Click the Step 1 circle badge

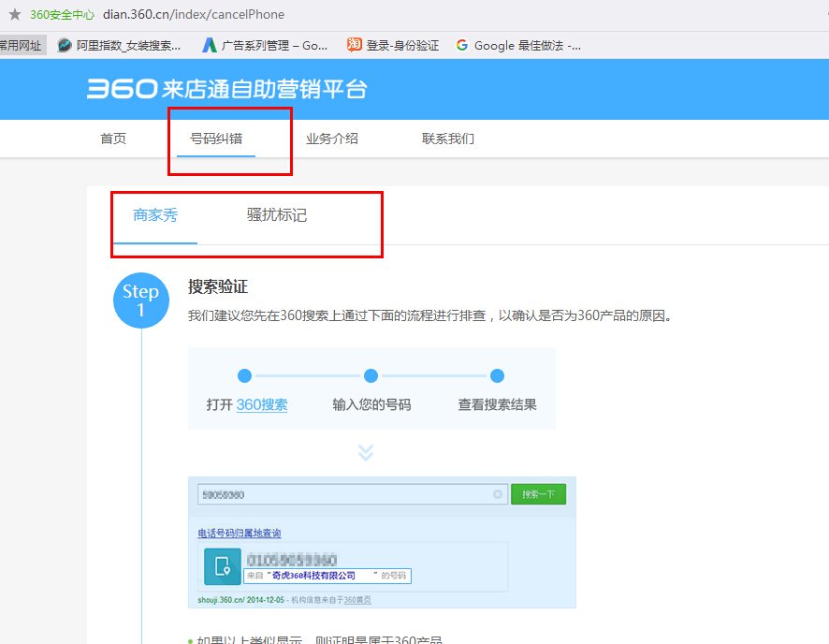pyautogui.click(x=140, y=300)
